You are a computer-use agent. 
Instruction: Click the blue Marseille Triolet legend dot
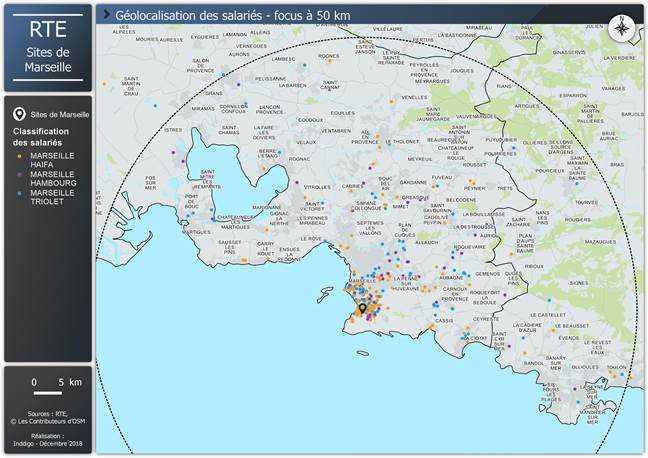tap(19, 193)
